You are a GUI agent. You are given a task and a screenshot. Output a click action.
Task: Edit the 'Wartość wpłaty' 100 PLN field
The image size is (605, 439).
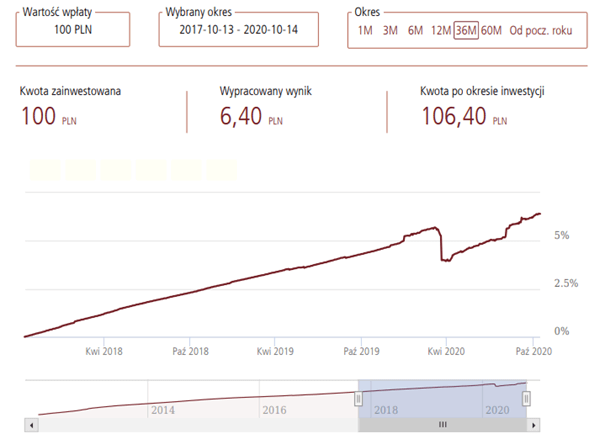(73, 30)
